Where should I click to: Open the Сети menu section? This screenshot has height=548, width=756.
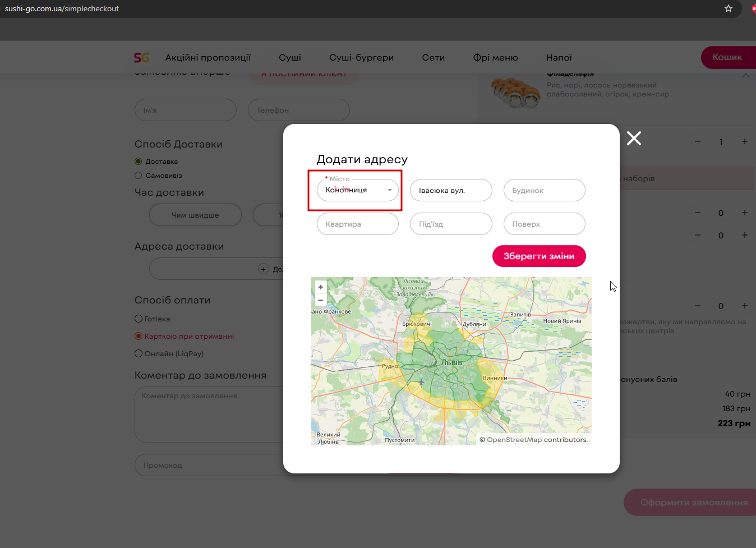tap(434, 57)
